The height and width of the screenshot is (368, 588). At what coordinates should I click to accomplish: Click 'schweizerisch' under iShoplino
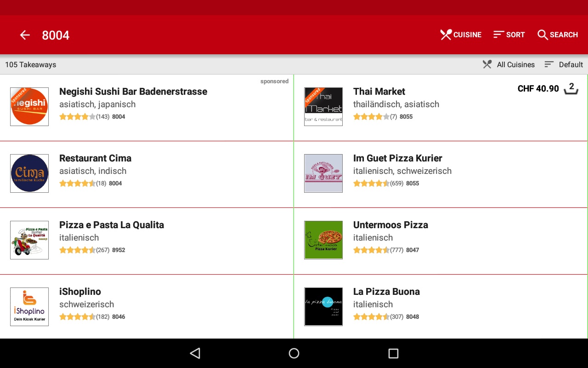point(86,305)
